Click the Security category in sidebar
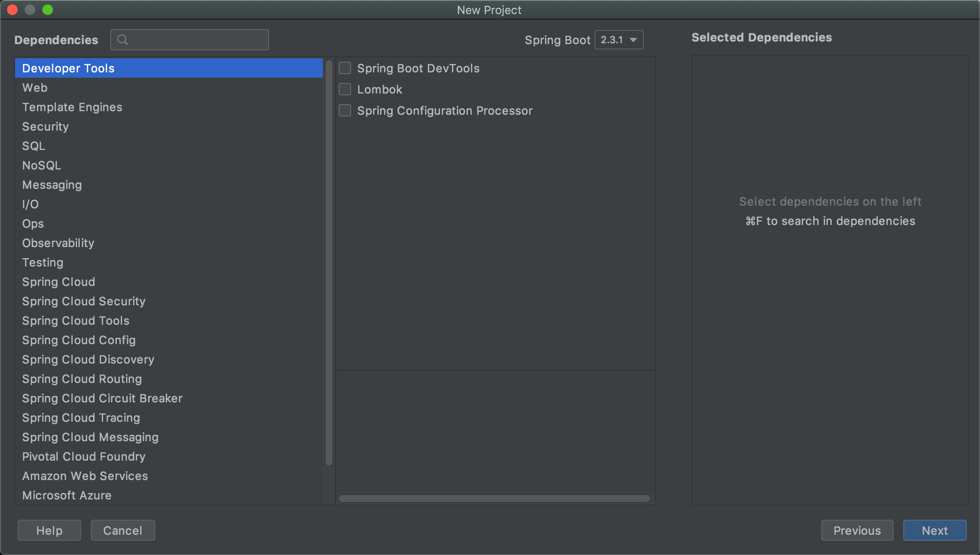Screen dimensions: 980x555 [x=45, y=126]
